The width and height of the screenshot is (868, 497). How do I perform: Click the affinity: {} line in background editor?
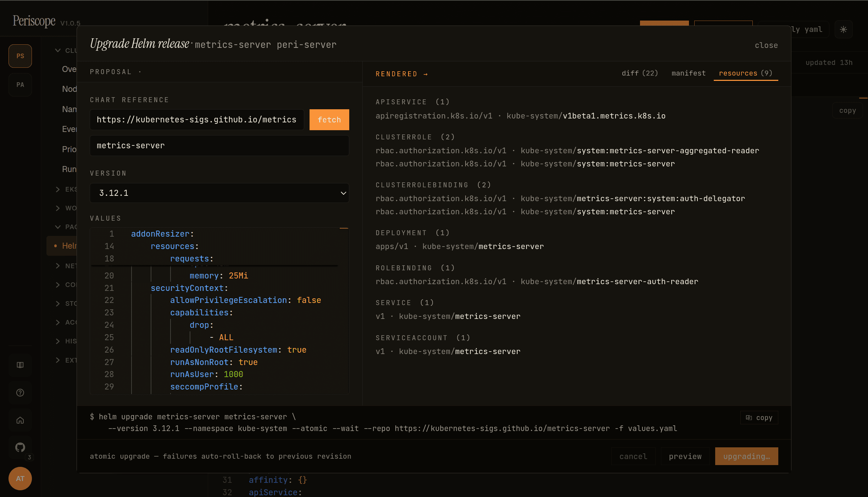coord(278,480)
